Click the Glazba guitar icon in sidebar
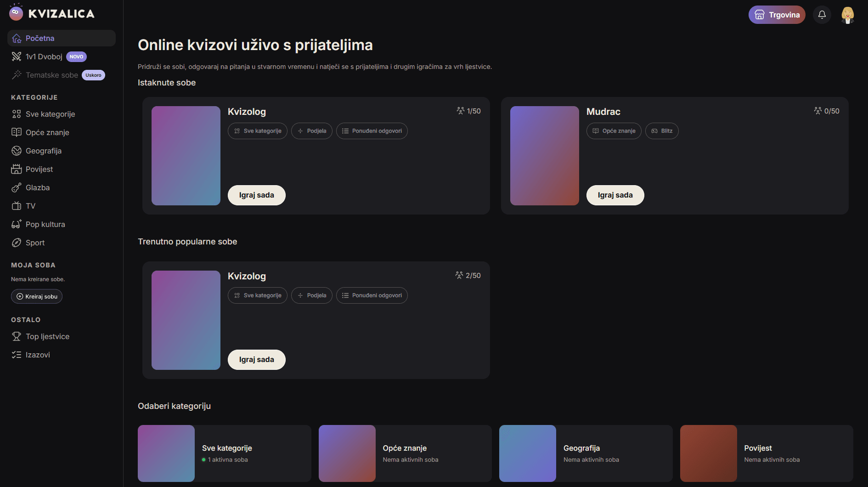 tap(17, 187)
